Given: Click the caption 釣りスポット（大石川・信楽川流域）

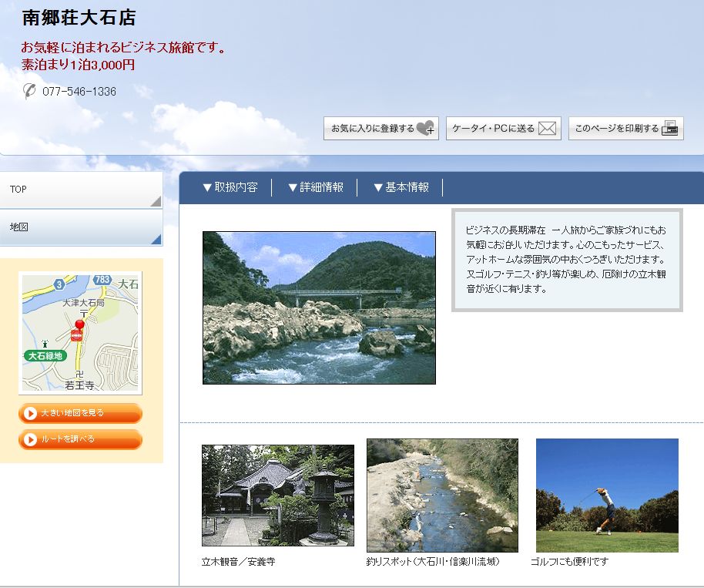Looking at the screenshot, I should [x=433, y=562].
